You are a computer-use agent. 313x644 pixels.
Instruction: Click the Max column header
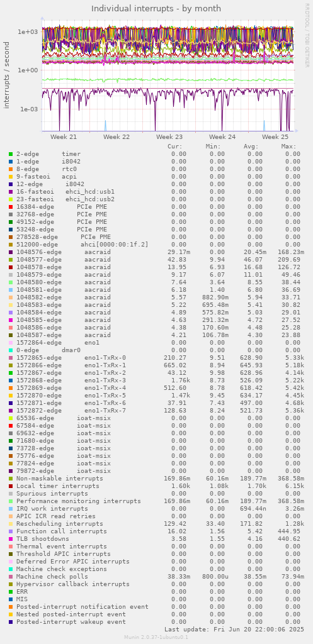(x=288, y=147)
